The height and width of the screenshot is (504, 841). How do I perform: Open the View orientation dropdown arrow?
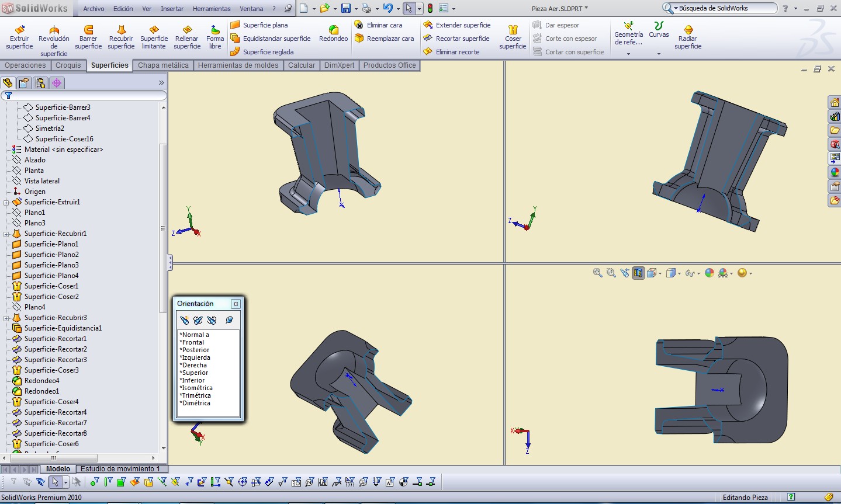[660, 273]
